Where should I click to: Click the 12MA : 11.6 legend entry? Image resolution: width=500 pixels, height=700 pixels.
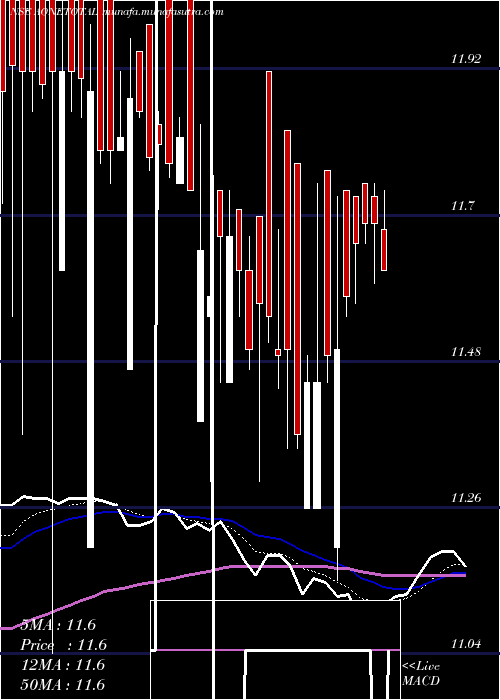pyautogui.click(x=63, y=665)
